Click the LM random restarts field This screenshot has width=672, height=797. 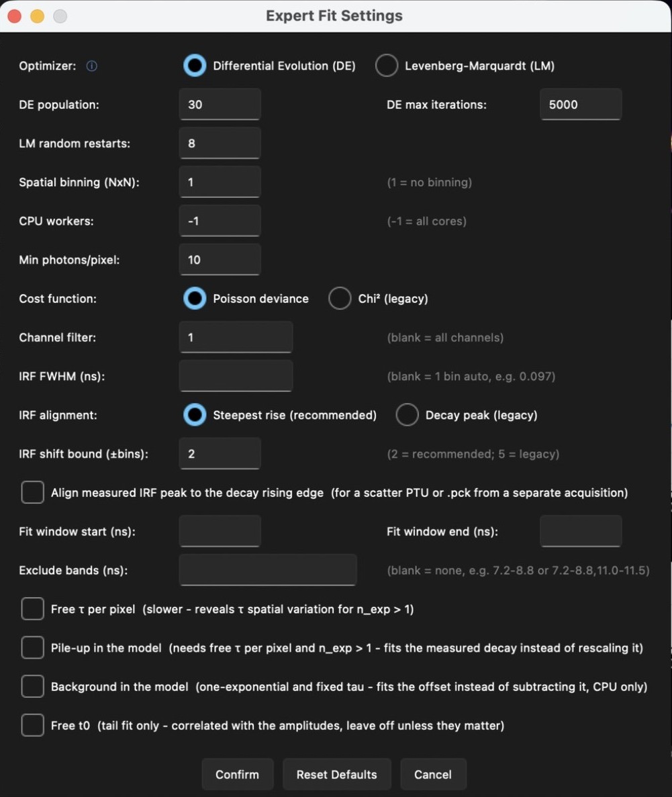pos(220,143)
